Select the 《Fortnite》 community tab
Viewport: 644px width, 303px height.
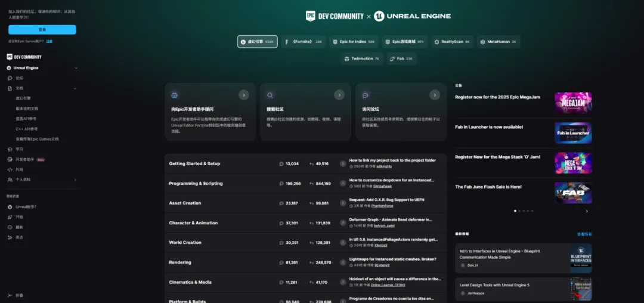point(304,42)
